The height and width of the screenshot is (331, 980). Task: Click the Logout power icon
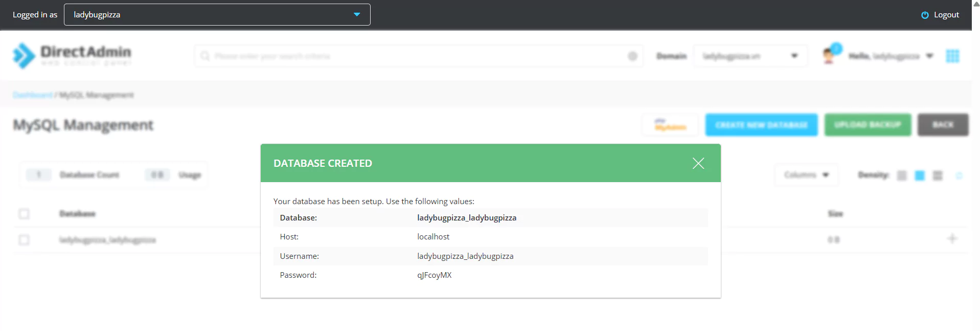(x=924, y=15)
